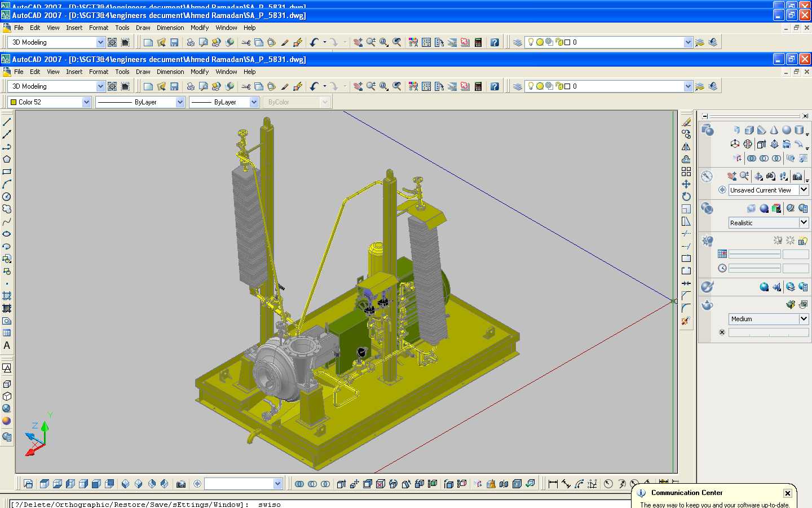The width and height of the screenshot is (812, 508).
Task: Click Save icon in front window toolbar
Action: pyautogui.click(x=174, y=86)
